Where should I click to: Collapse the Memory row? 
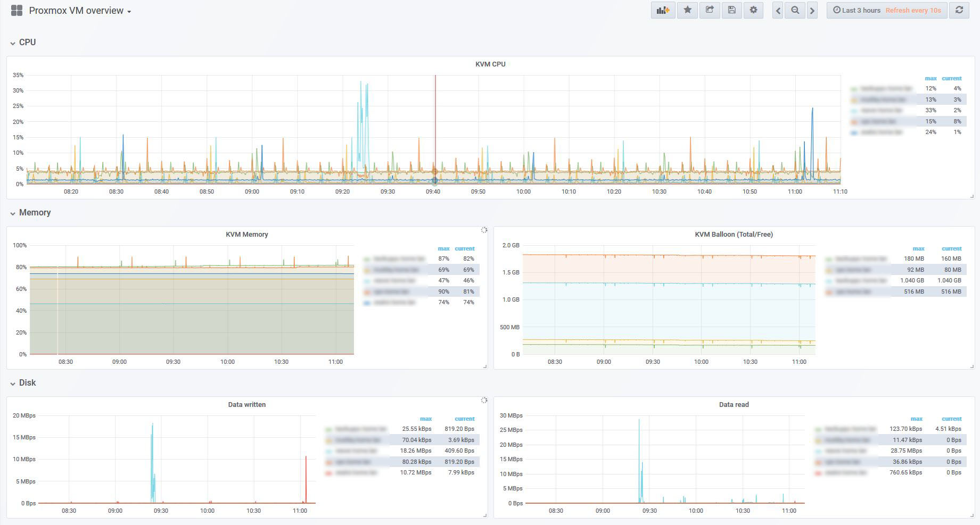coord(30,212)
